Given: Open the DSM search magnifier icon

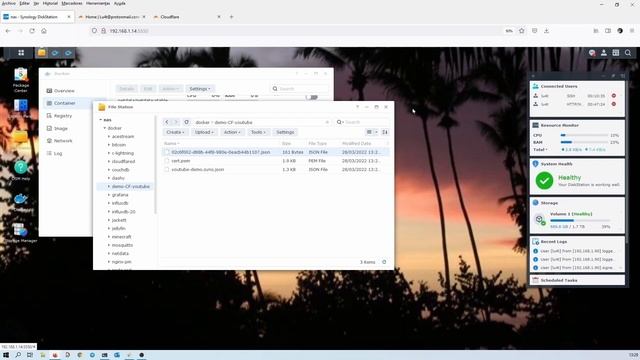Looking at the screenshot, I should tap(628, 53).
